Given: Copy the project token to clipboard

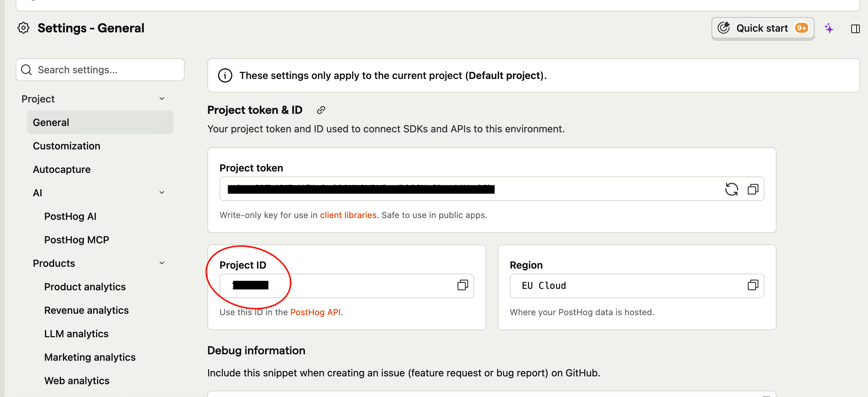Looking at the screenshot, I should pos(753,189).
